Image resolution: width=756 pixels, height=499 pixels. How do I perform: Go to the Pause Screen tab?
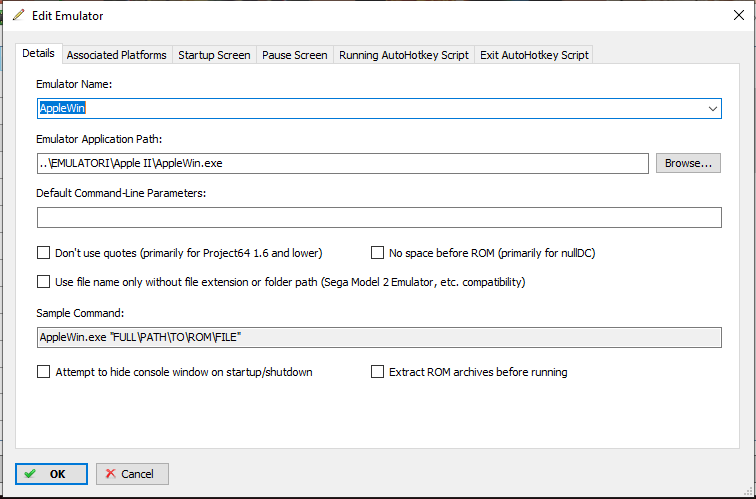pos(295,55)
